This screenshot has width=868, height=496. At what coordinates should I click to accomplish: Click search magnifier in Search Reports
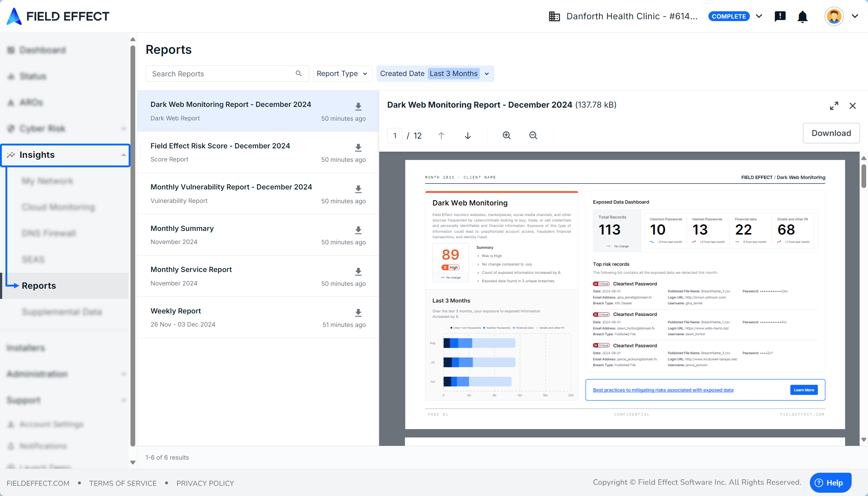tap(298, 74)
